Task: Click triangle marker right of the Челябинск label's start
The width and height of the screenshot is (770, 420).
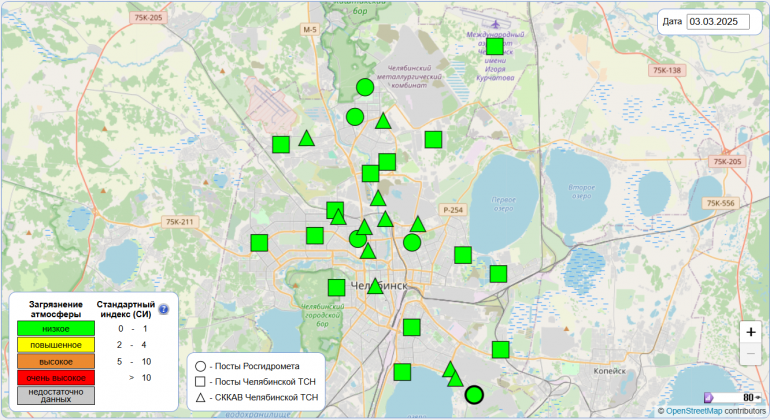Action: [x=375, y=286]
